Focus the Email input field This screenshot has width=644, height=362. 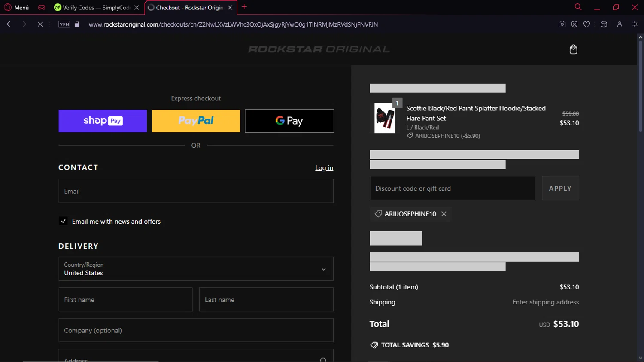(196, 191)
